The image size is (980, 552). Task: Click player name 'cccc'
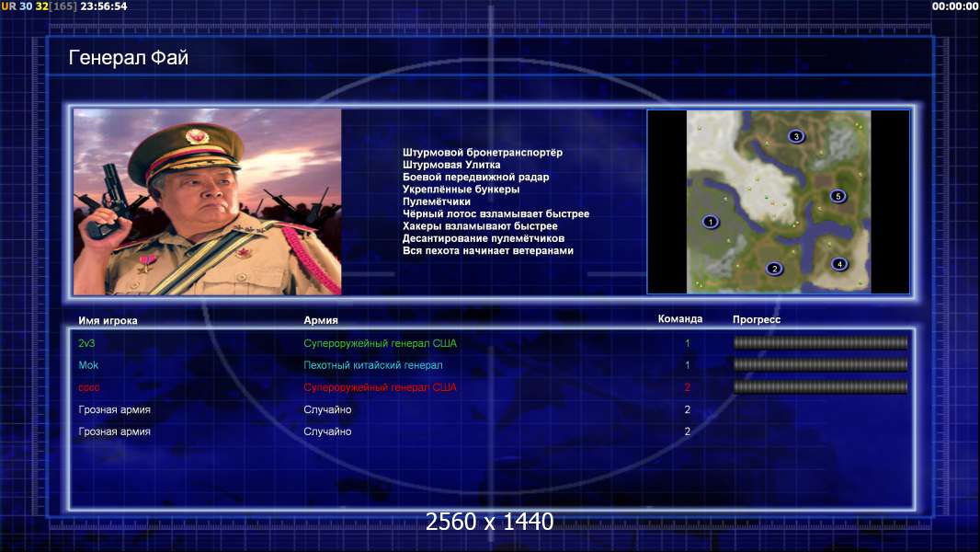(89, 387)
